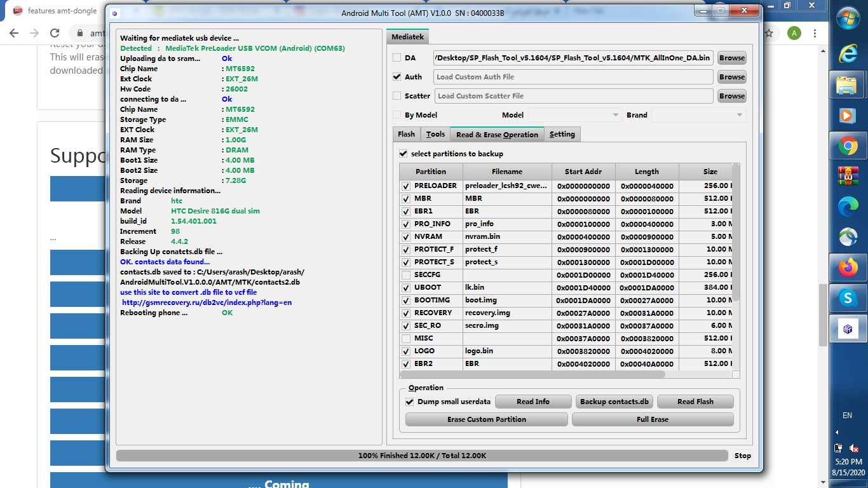Click the power icon in system tray
868x488 pixels.
click(839, 448)
